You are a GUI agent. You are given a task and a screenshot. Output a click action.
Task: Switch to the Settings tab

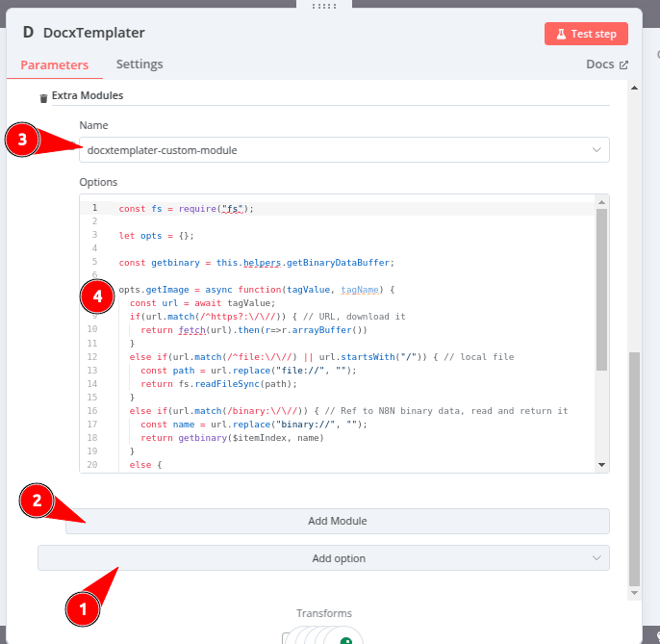coord(140,64)
